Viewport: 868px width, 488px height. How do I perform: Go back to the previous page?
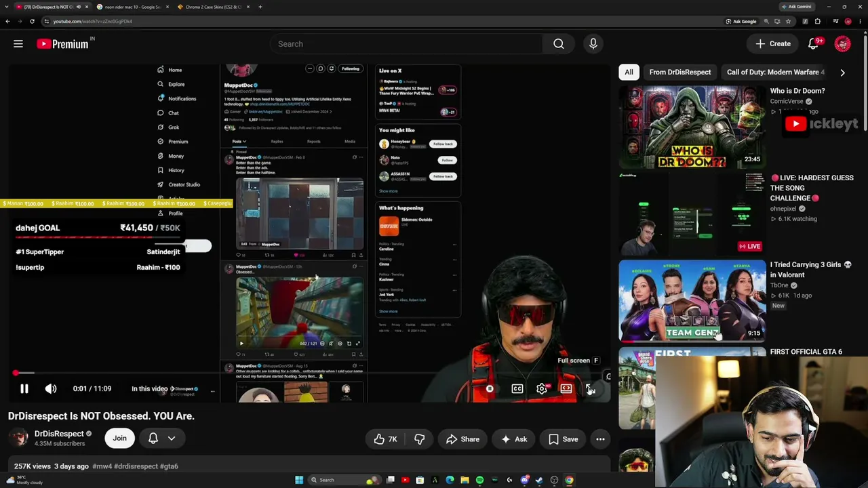click(7, 21)
